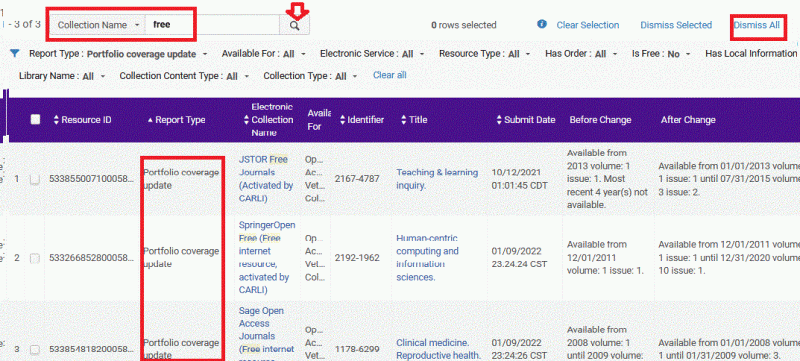Click the Before Change column header
The width and height of the screenshot is (800, 361).
[600, 120]
